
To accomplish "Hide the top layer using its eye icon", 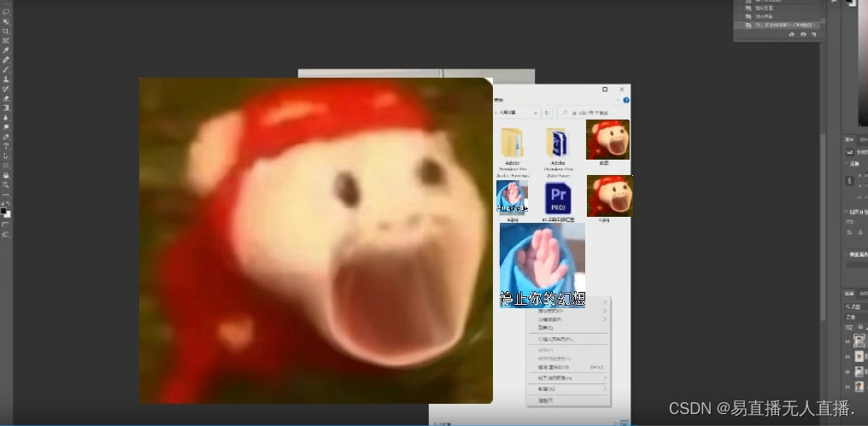I will point(847,341).
